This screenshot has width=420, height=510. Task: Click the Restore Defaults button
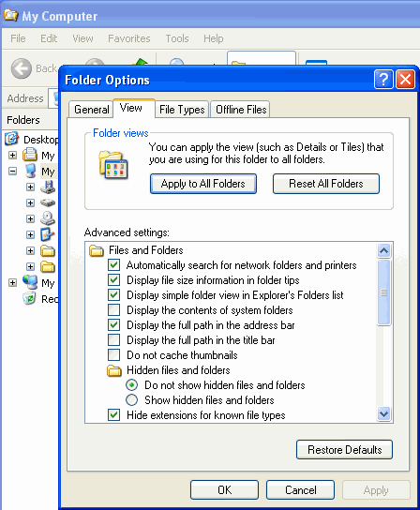(x=344, y=450)
